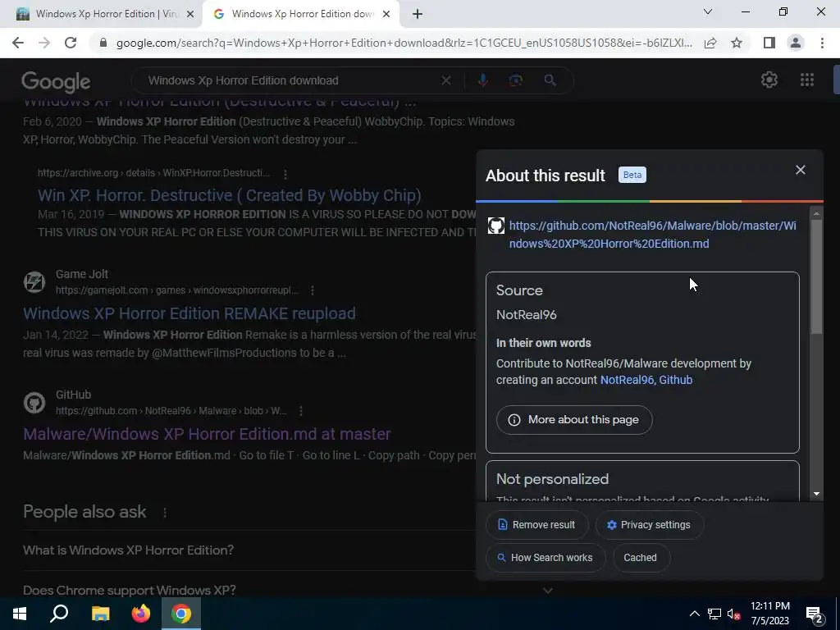This screenshot has width=840, height=630.
Task: Open the muted volume tray icon
Action: 734,614
